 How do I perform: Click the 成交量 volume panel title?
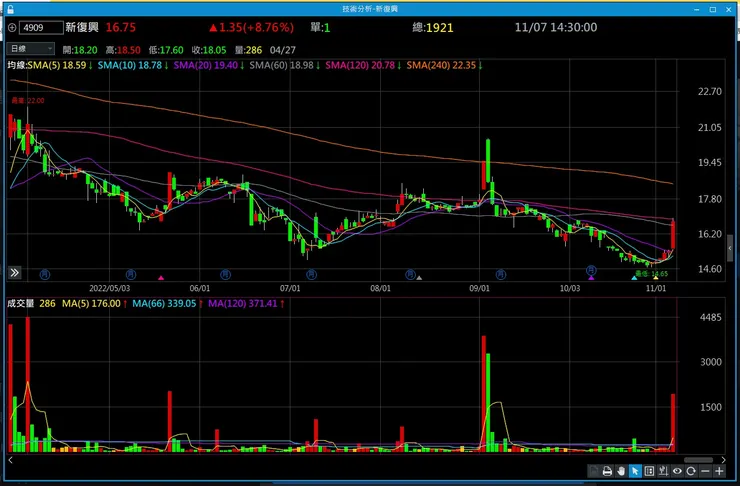click(x=21, y=304)
